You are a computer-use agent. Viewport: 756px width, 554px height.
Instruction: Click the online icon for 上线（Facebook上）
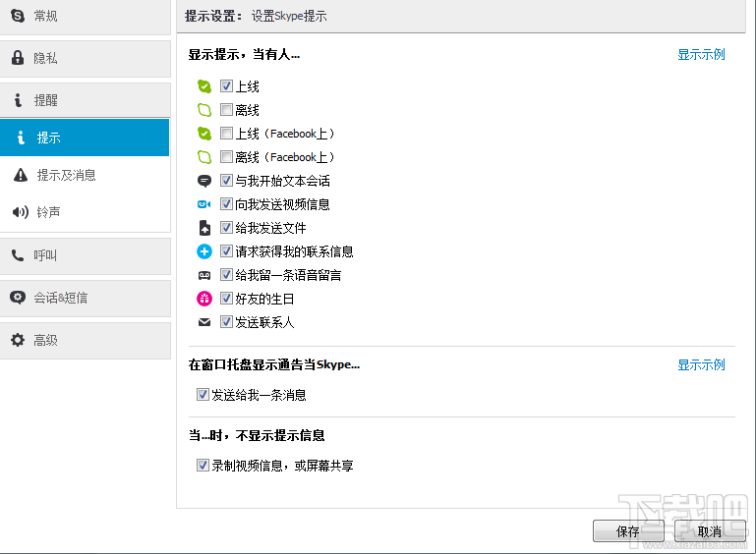coord(204,134)
